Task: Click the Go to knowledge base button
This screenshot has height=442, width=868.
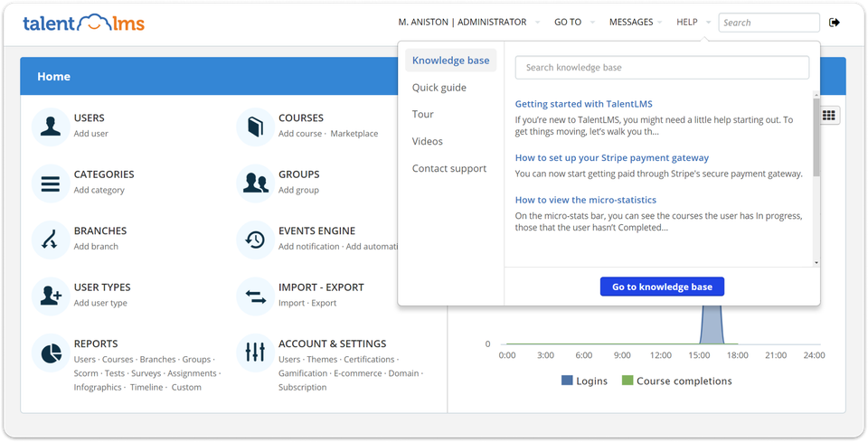Action: coord(662,287)
